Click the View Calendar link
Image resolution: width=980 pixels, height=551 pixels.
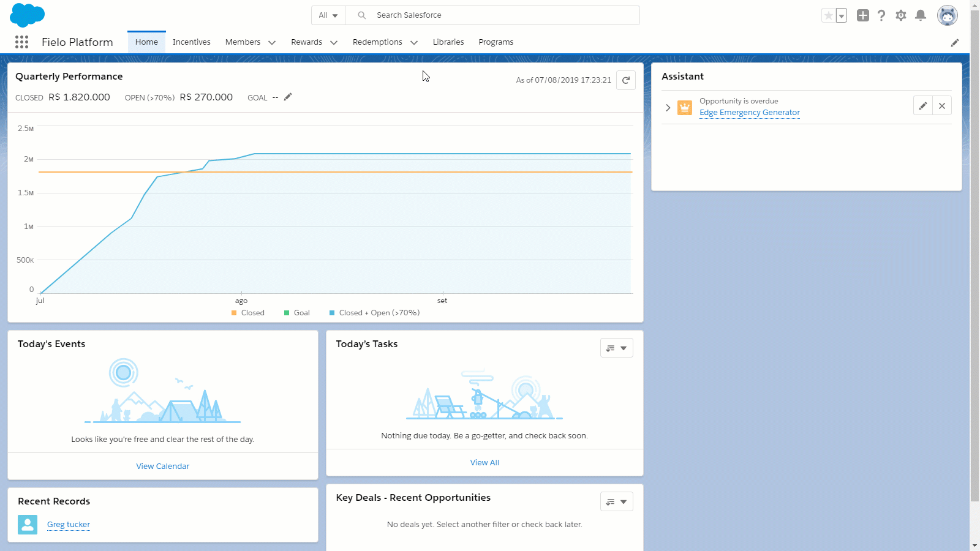click(x=163, y=467)
